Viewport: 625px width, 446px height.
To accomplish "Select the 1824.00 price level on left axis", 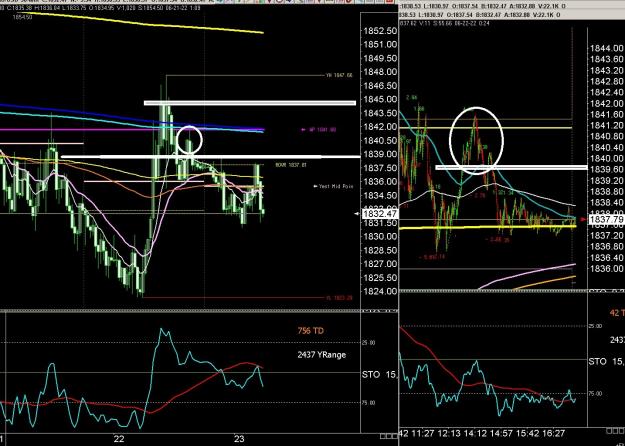I will [380, 291].
